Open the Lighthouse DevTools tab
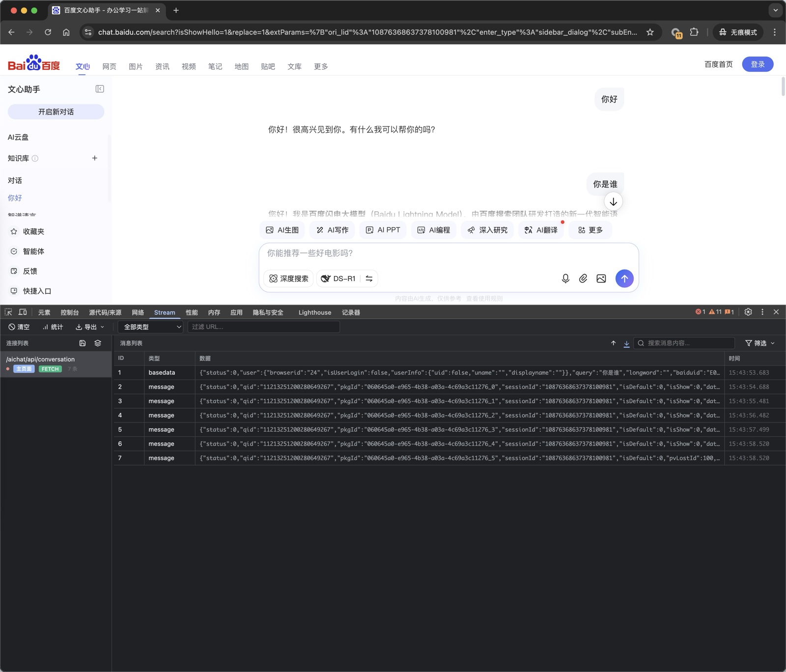 [315, 312]
